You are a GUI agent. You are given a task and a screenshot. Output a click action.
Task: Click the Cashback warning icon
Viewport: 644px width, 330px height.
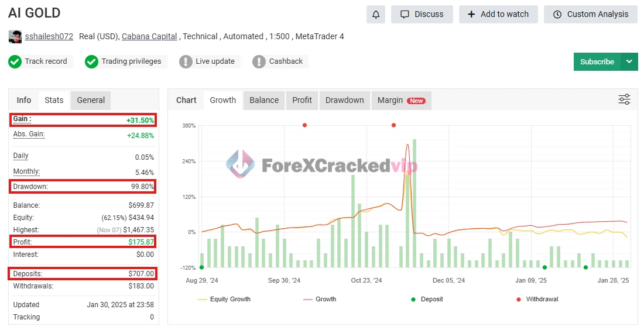[259, 61]
